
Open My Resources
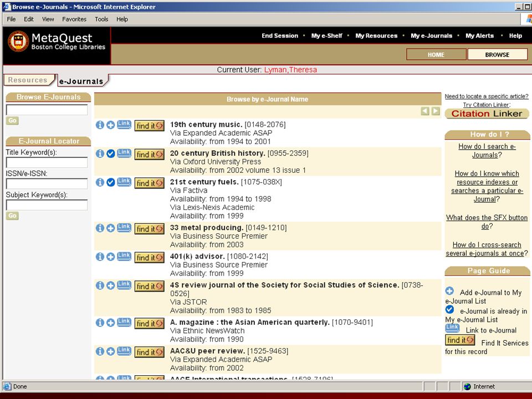[376, 35]
